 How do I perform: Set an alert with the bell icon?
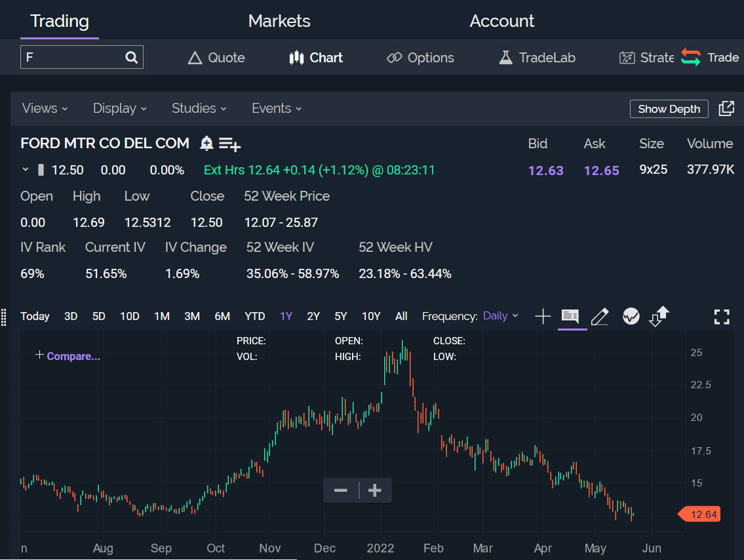point(207,144)
